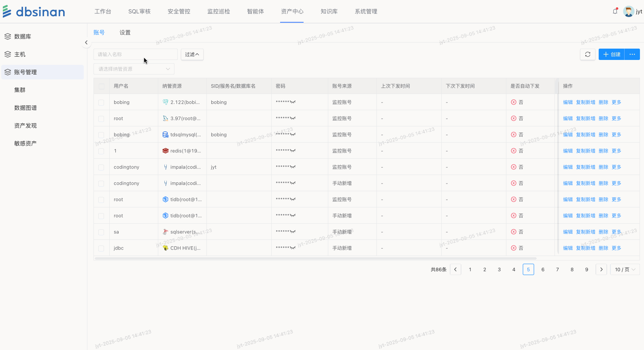The image size is (644, 350).
Task: Collapse the sidebar with the arrow handle
Action: tap(86, 43)
